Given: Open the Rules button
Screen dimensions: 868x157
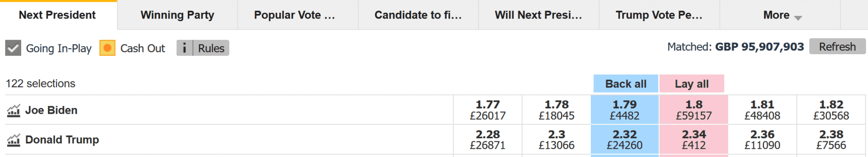Looking at the screenshot, I should click(x=211, y=48).
